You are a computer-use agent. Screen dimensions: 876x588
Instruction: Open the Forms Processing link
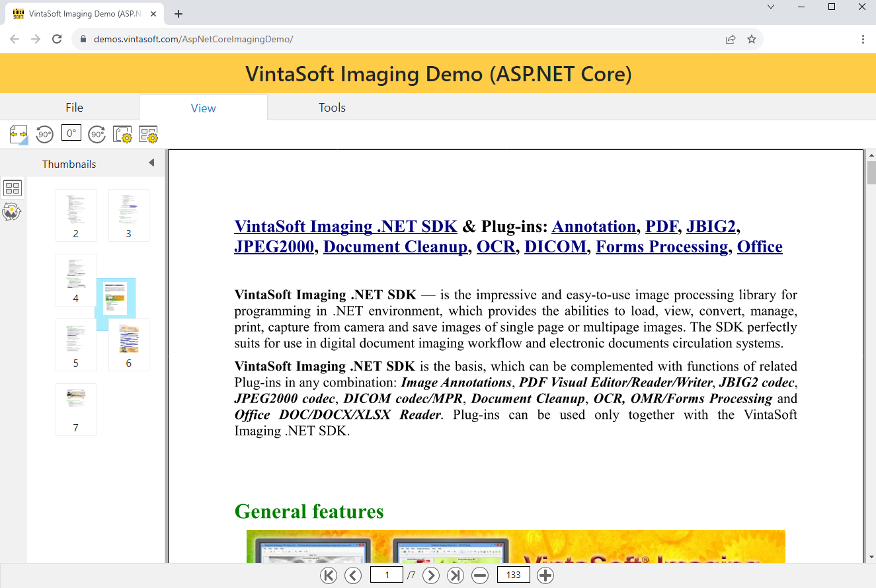click(x=662, y=246)
